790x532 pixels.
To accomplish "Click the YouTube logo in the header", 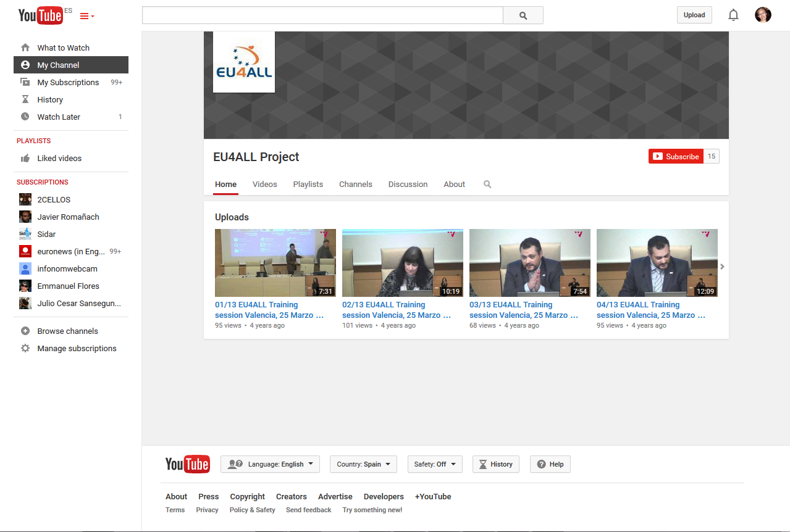I will [x=41, y=15].
